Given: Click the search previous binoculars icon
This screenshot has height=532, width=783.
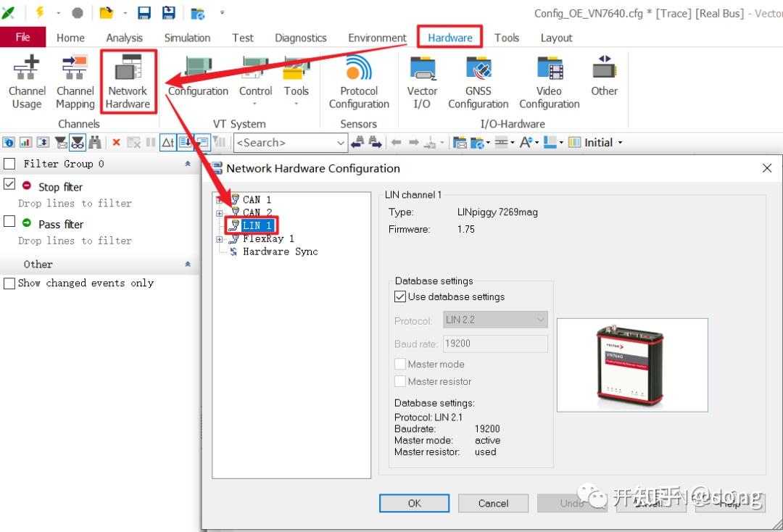Looking at the screenshot, I should 357,143.
